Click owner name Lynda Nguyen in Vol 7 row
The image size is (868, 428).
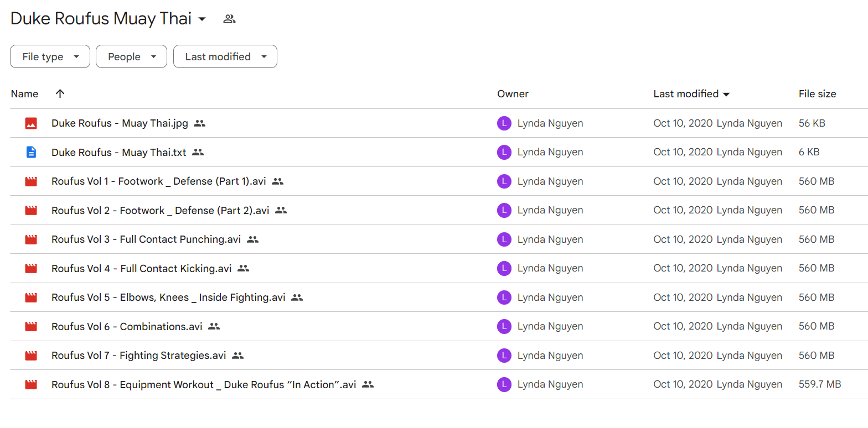550,356
